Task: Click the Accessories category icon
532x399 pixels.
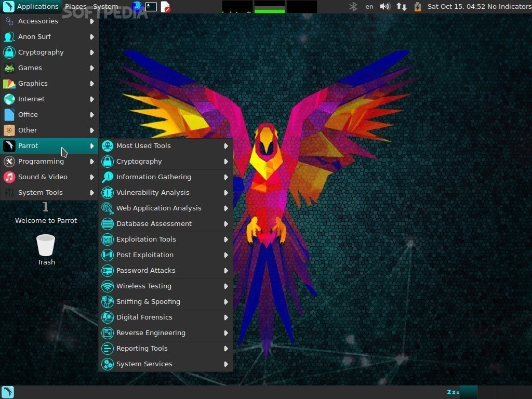Action: [x=9, y=21]
